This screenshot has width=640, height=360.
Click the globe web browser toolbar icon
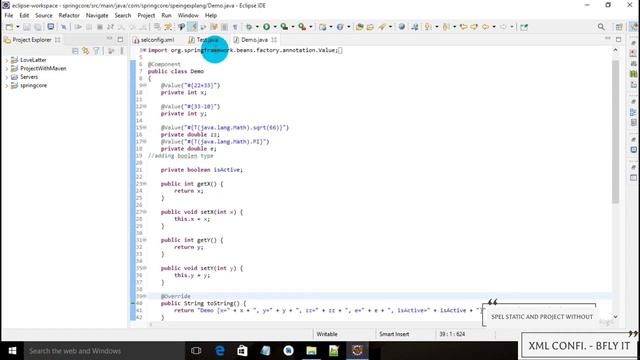point(402,27)
